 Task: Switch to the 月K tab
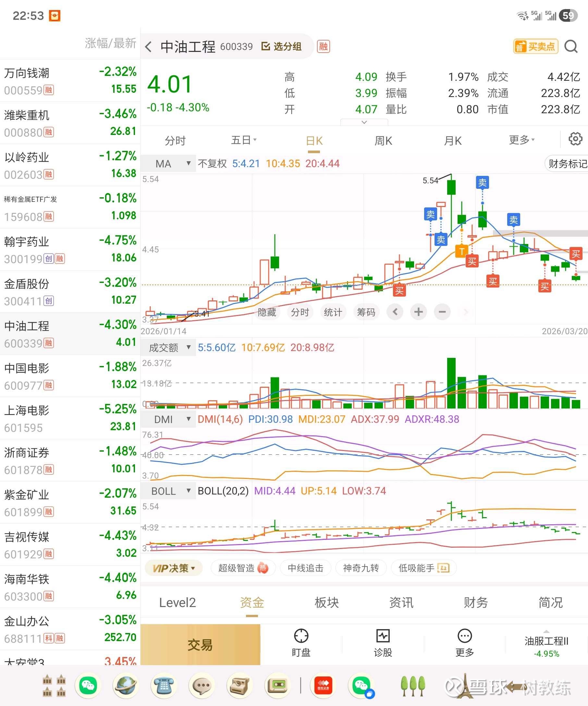[452, 140]
